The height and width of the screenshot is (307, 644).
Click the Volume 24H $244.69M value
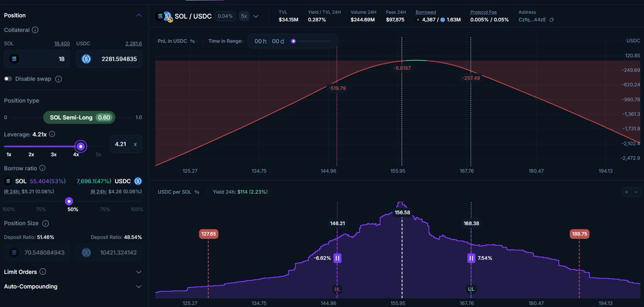click(363, 20)
